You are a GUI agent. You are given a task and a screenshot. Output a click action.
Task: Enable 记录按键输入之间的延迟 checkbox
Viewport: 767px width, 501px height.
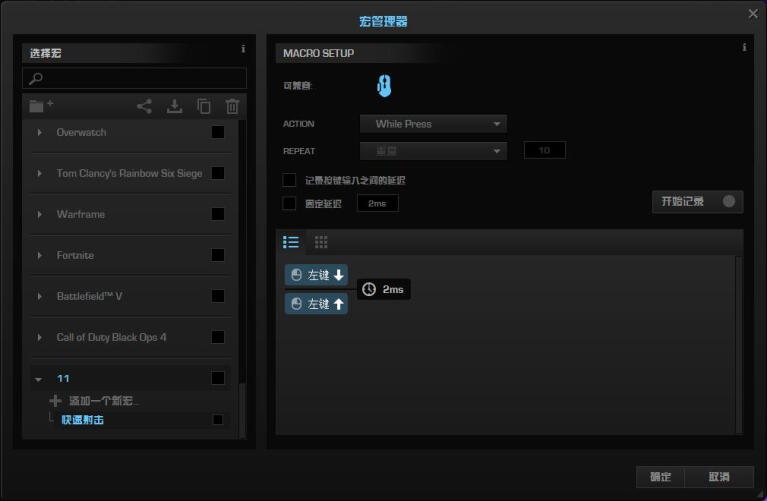(x=289, y=181)
